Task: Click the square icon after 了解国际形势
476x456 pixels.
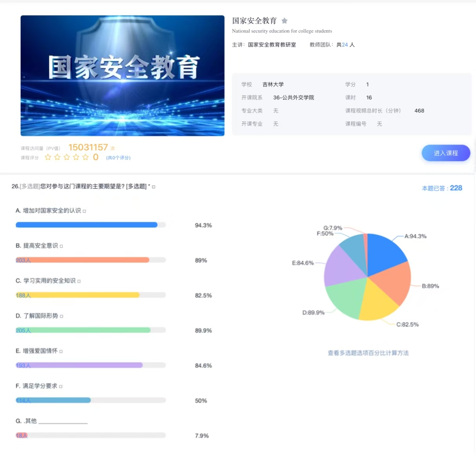Action: click(x=62, y=316)
